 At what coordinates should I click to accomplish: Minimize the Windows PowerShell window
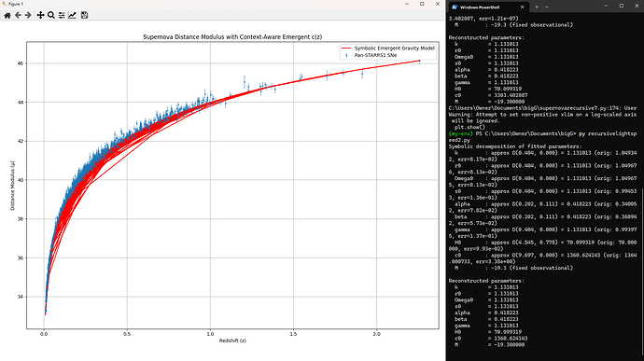coord(607,6)
